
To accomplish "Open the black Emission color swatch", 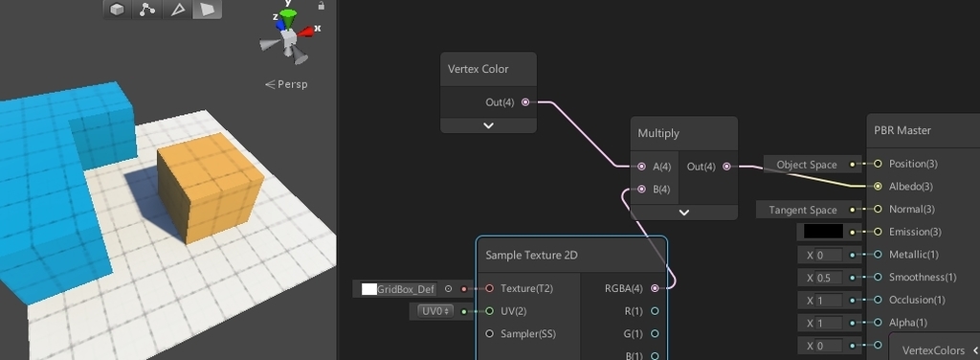I will (823, 232).
